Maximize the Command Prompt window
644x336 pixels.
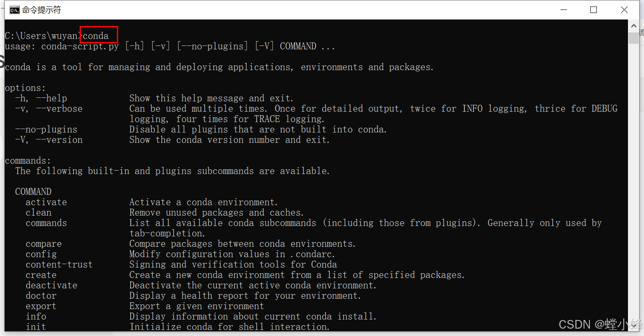[x=594, y=10]
